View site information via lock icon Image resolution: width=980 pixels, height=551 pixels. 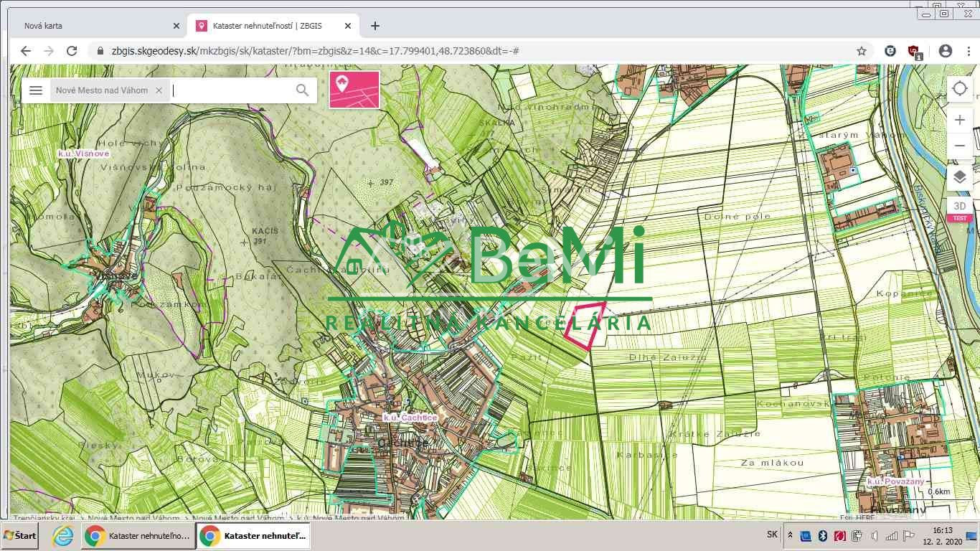click(x=100, y=51)
